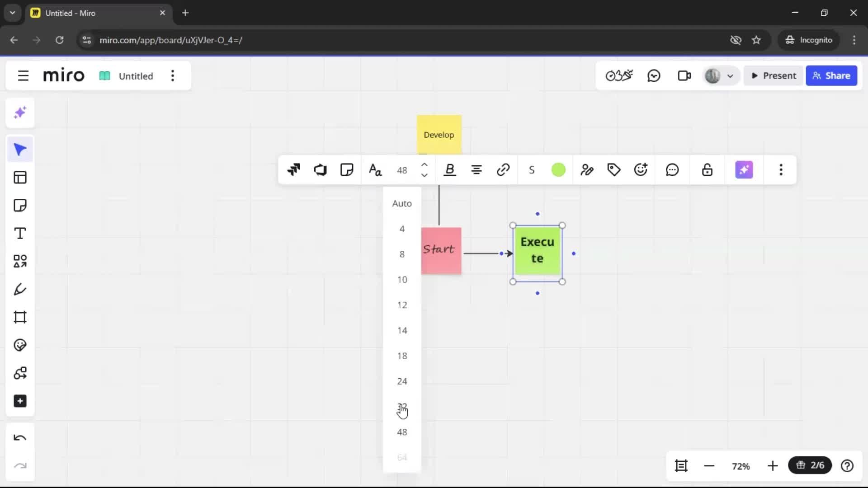Click the Present button

tap(774, 76)
